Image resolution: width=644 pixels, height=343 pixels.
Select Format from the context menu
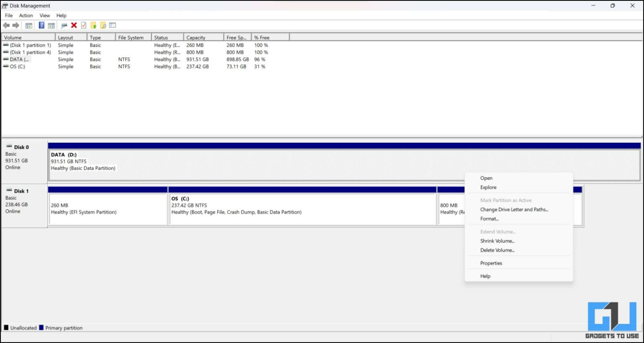489,218
